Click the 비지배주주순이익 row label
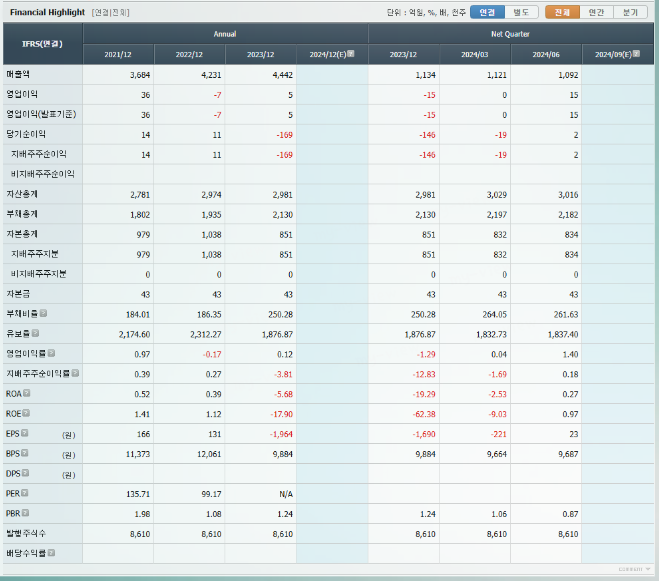The height and width of the screenshot is (581, 659). [x=43, y=174]
